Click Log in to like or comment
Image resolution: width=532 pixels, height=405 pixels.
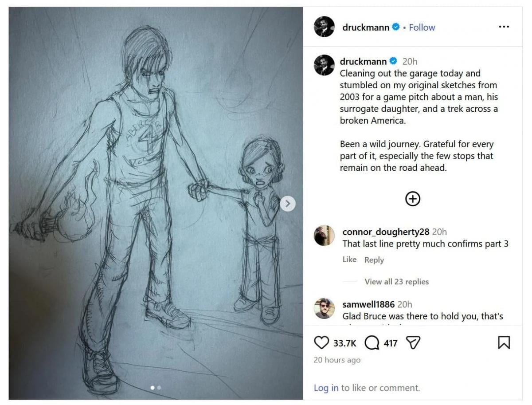pyautogui.click(x=326, y=388)
